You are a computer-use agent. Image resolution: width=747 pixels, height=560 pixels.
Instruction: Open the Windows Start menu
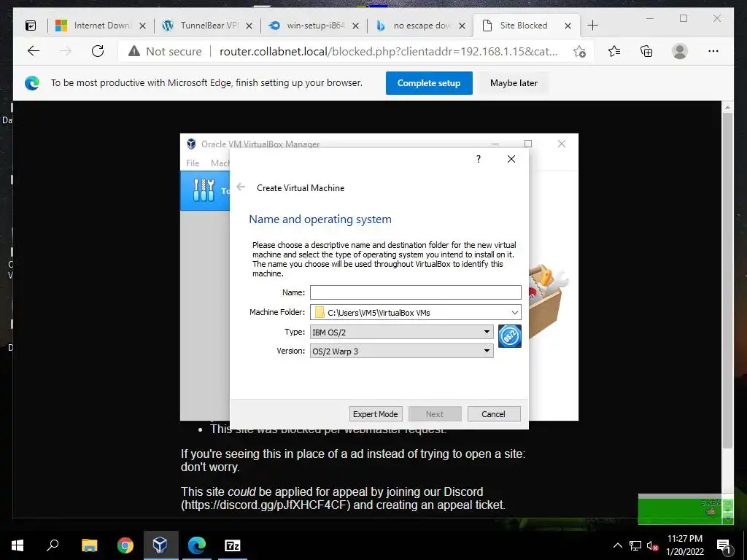coord(18,545)
